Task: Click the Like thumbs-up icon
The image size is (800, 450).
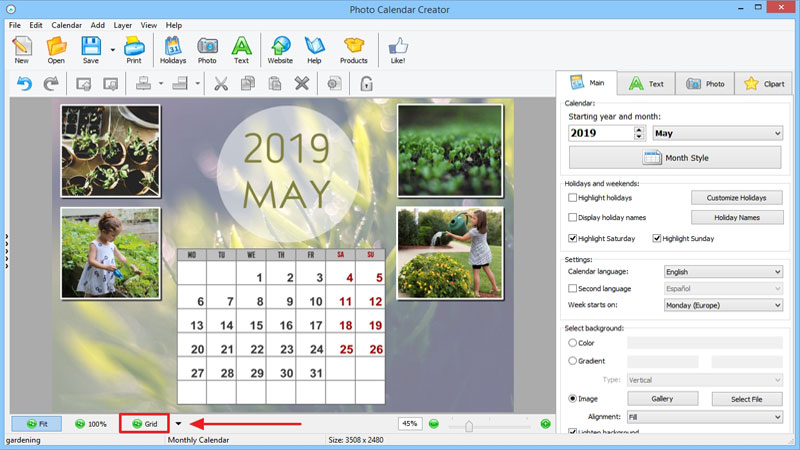Action: (398, 51)
